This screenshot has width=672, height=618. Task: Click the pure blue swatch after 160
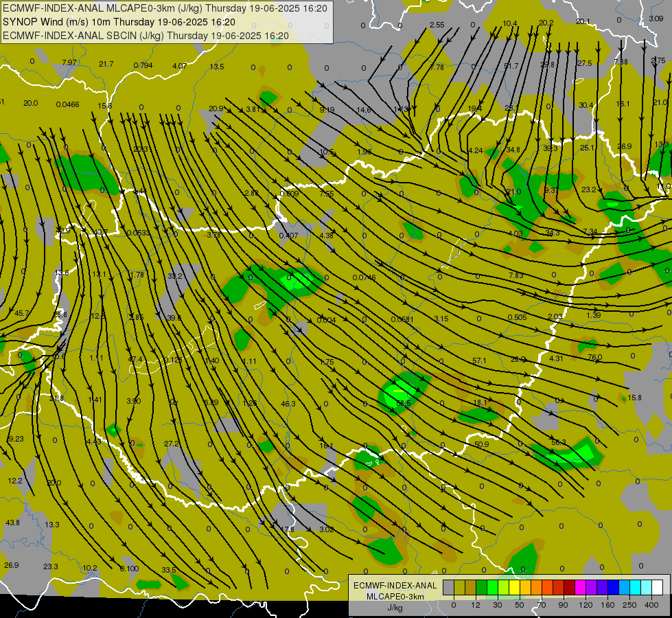[613, 588]
